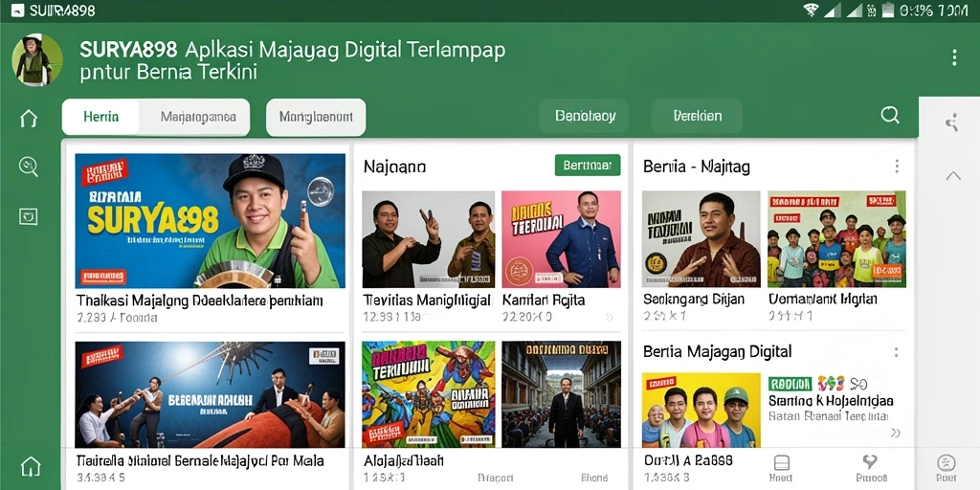Open the thumbnail of man in courtyard hall

coord(561,394)
